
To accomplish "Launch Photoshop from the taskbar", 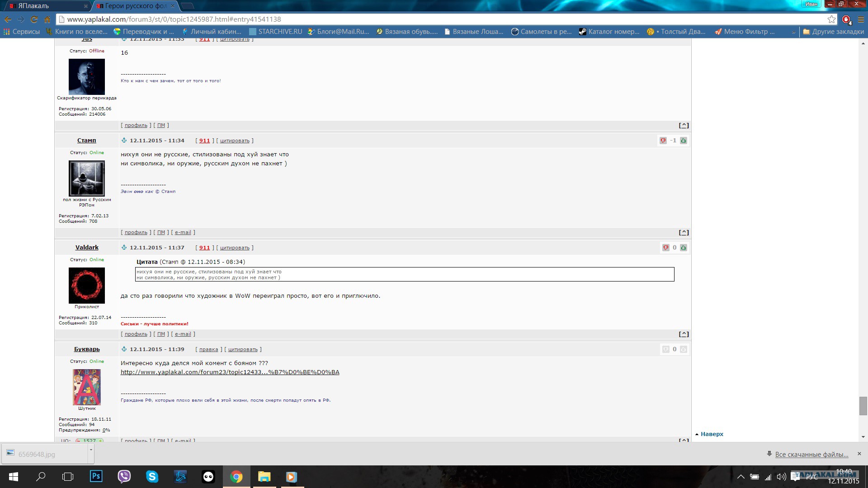I will (x=96, y=477).
